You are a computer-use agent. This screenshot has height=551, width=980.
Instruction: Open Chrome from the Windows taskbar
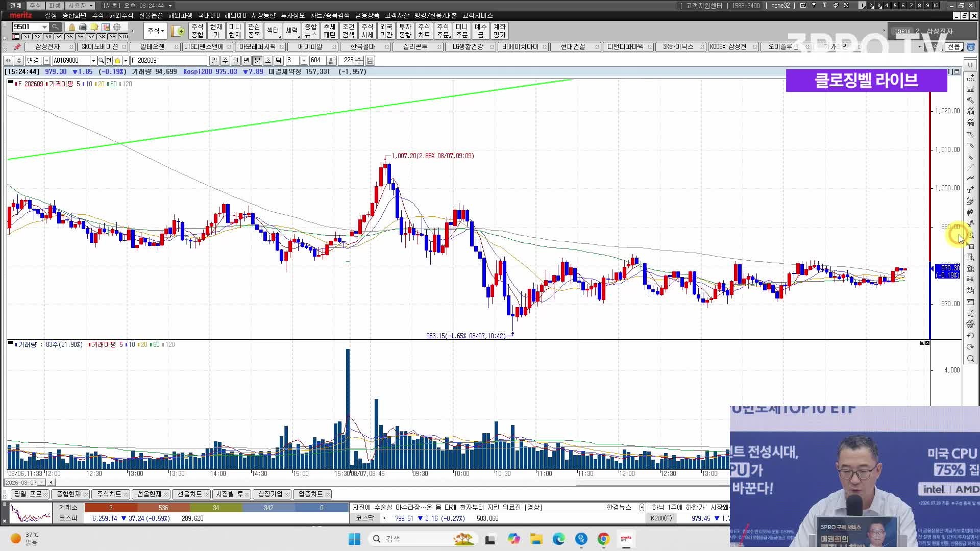(x=603, y=539)
